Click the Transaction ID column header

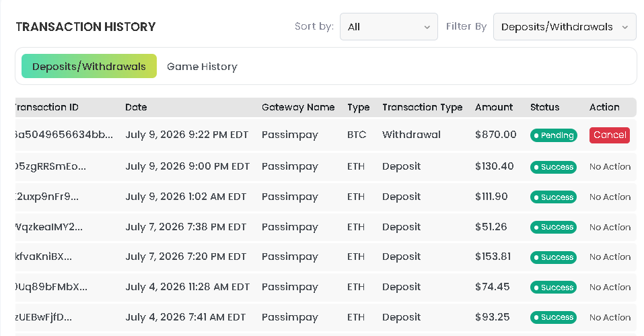[47, 107]
